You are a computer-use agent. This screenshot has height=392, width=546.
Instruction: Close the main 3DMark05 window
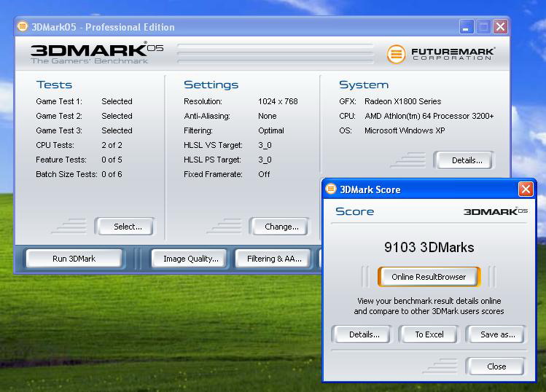tap(500, 27)
